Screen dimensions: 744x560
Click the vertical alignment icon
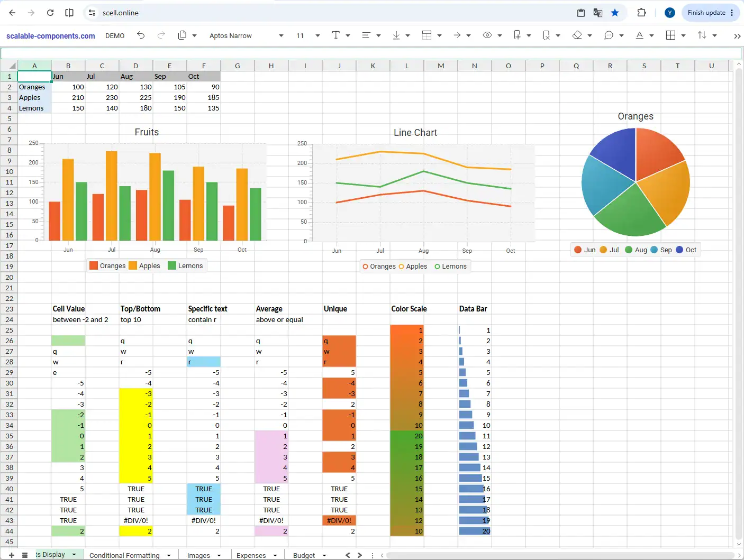(x=396, y=35)
